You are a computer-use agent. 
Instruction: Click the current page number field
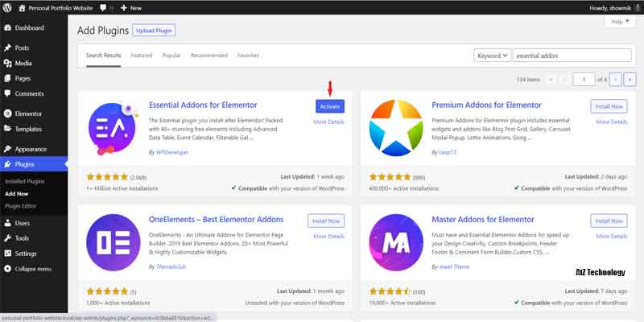point(584,79)
